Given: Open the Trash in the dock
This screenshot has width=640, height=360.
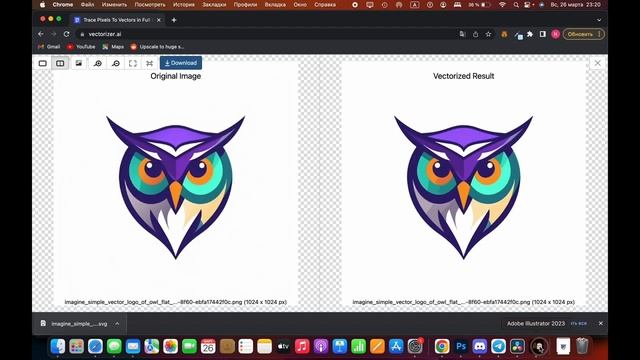Looking at the screenshot, I should click(582, 347).
